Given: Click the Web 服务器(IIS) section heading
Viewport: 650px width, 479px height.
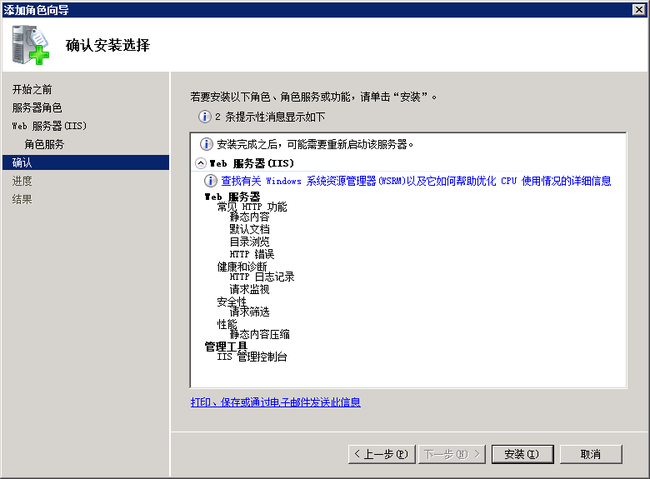Looking at the screenshot, I should [252, 163].
